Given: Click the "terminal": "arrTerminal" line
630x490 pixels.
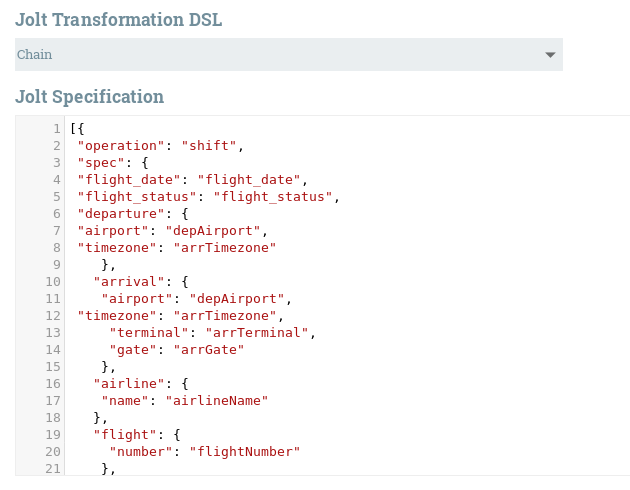Looking at the screenshot, I should pos(213,333).
